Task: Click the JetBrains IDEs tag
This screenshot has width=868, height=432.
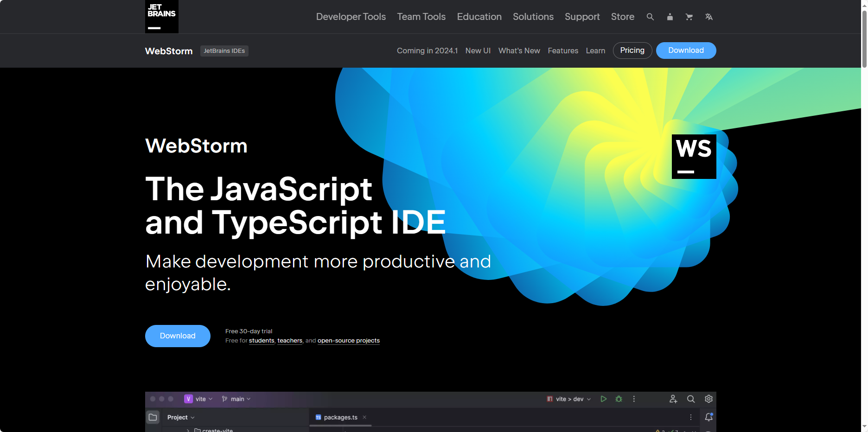Action: (224, 51)
